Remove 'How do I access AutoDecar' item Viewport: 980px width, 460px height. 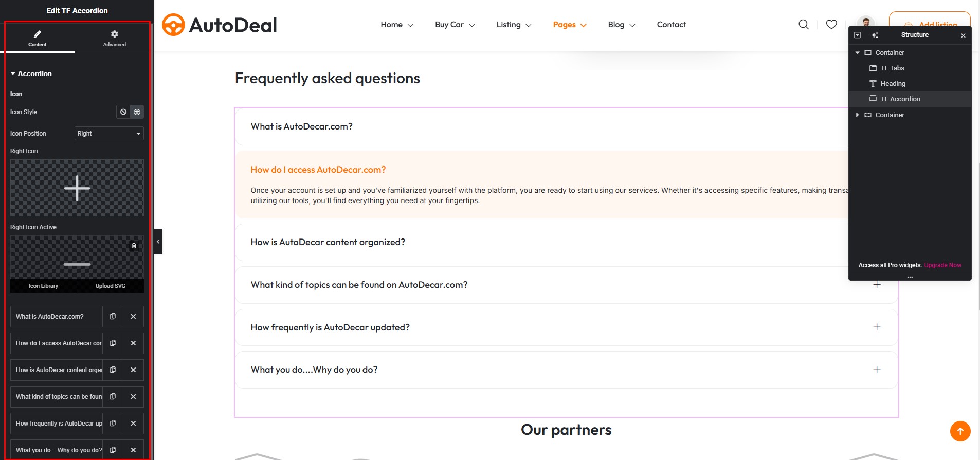tap(133, 343)
